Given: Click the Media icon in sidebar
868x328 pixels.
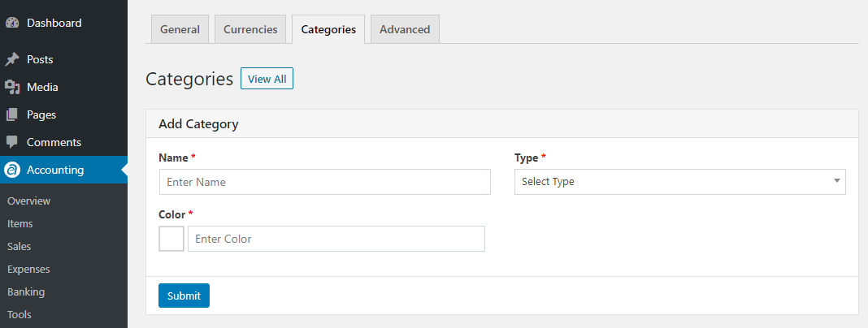Looking at the screenshot, I should tap(12, 88).
